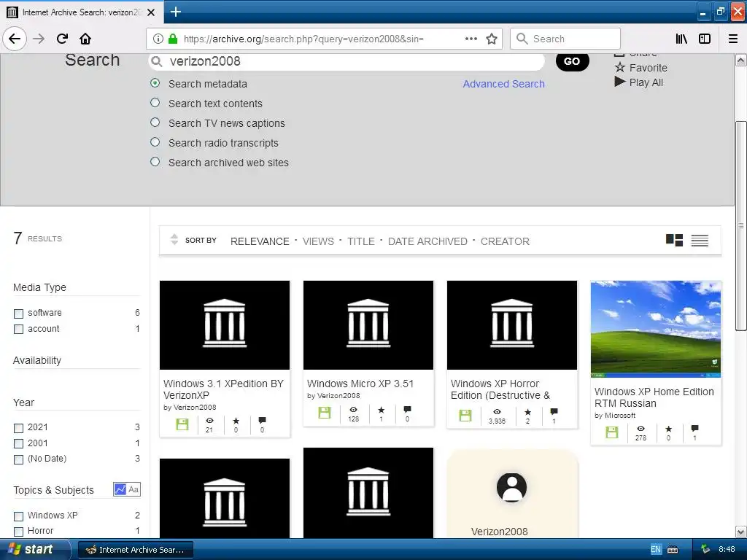Click the Verizon2008 account avatar icon
Viewport: 747px width, 560px height.
point(511,488)
